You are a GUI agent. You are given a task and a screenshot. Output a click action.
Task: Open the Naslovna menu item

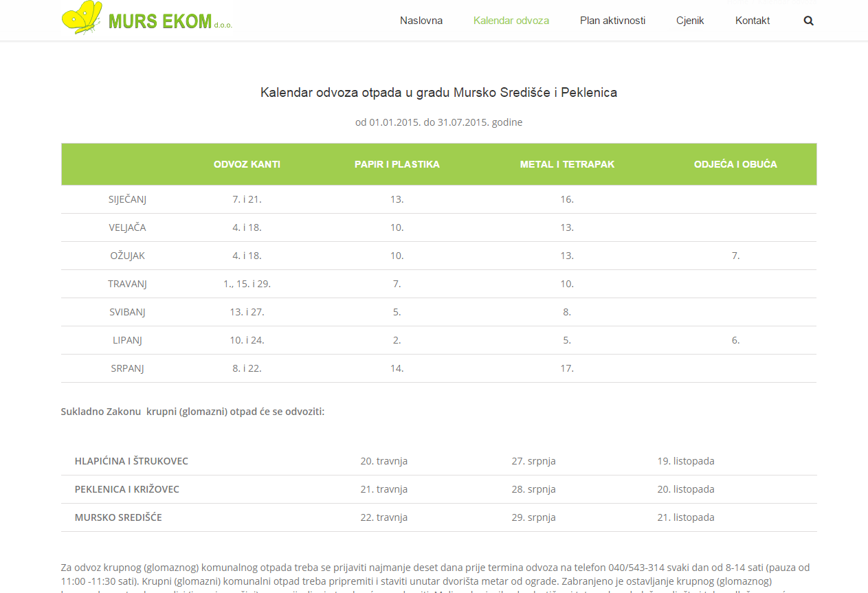pyautogui.click(x=421, y=21)
